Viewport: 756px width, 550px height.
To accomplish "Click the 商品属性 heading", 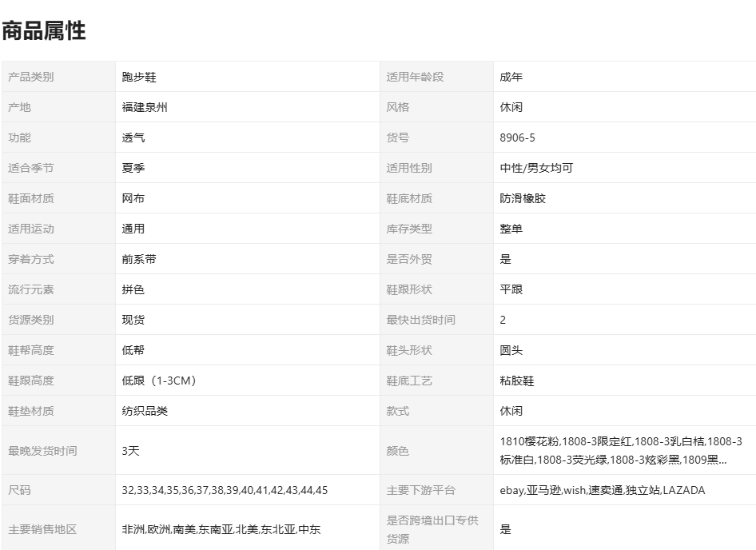I will (x=44, y=31).
